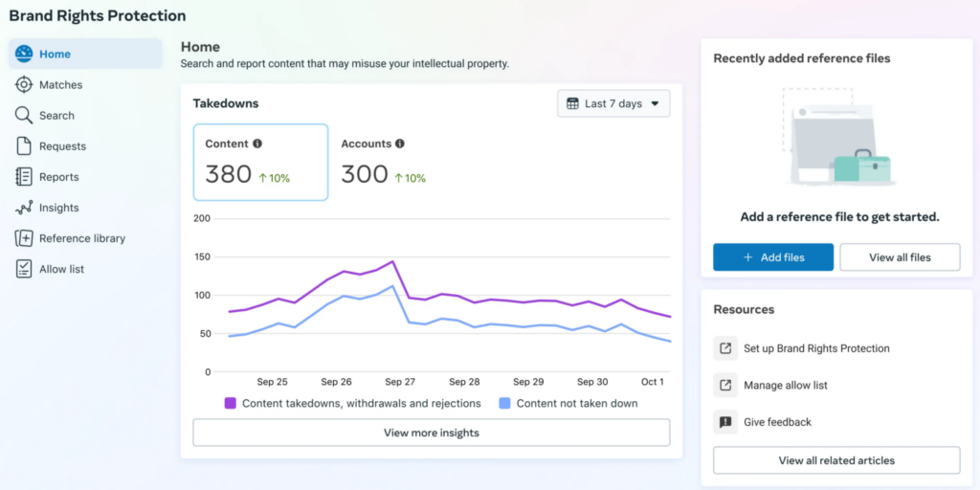Click the View all files button
This screenshot has width=980, height=490.
point(899,257)
